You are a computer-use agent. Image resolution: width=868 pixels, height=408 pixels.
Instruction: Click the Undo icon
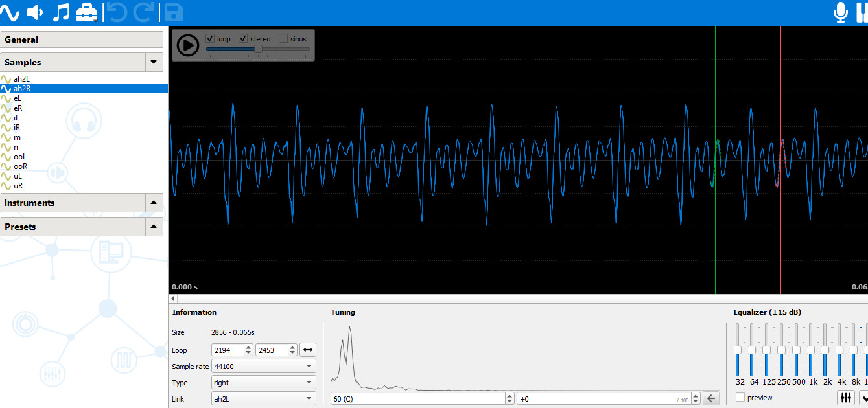point(118,11)
